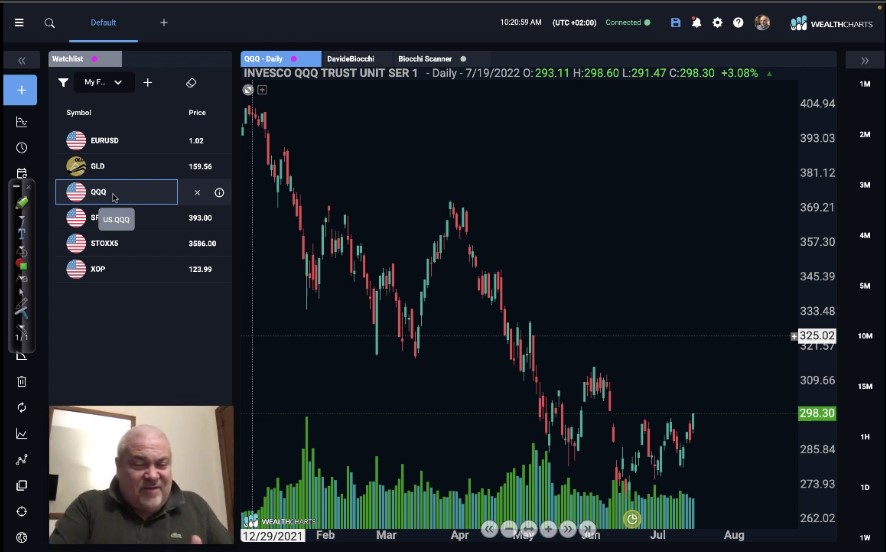Select the 15M timeframe

865,386
